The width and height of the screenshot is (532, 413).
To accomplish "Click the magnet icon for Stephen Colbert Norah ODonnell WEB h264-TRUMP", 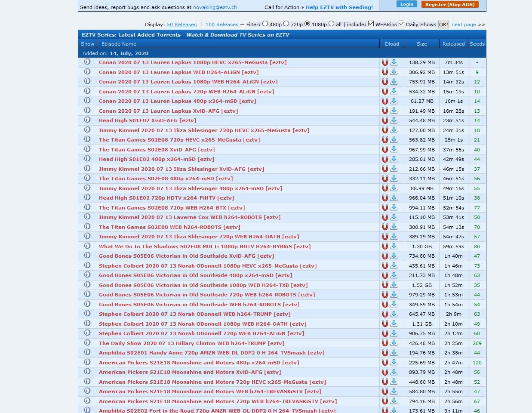I will point(385,314).
